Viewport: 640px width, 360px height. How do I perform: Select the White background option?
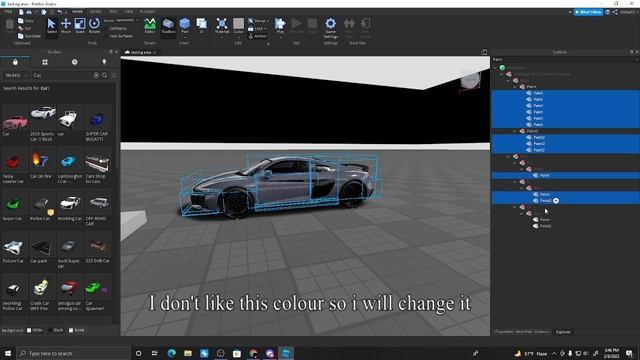35,330
